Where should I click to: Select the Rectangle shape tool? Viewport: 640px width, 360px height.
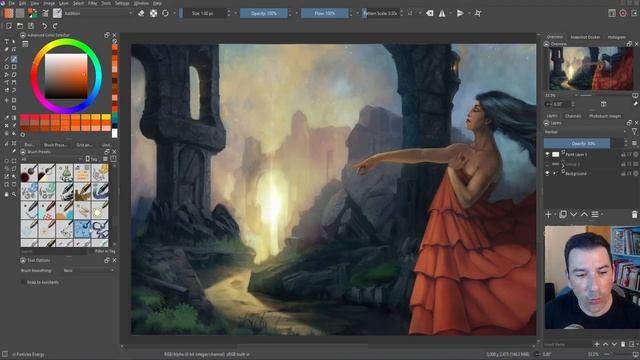click(x=14, y=67)
